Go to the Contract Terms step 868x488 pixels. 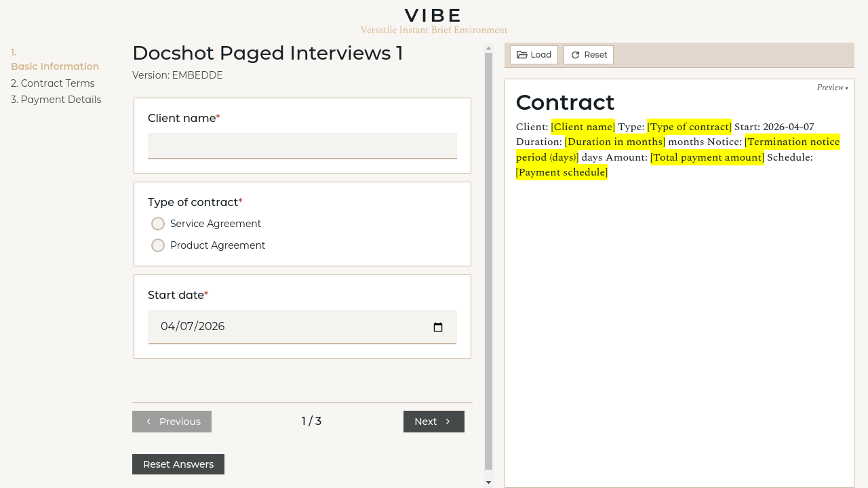(x=53, y=83)
